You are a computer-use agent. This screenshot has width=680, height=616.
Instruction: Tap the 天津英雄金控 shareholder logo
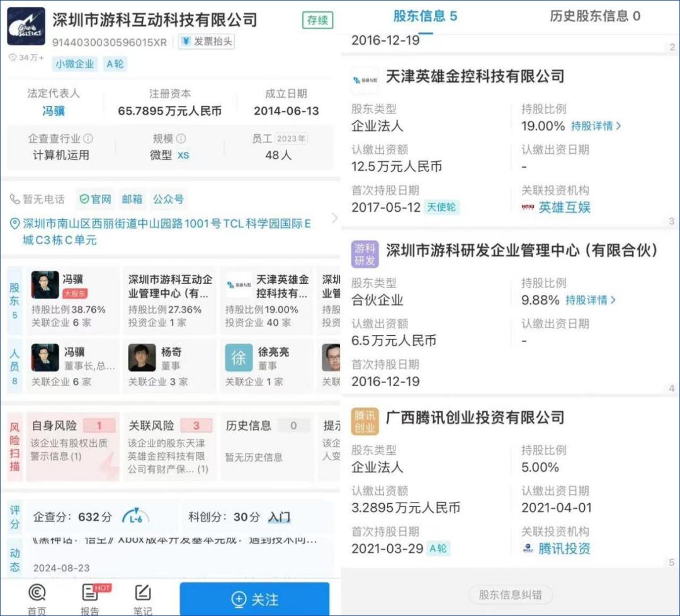point(365,79)
